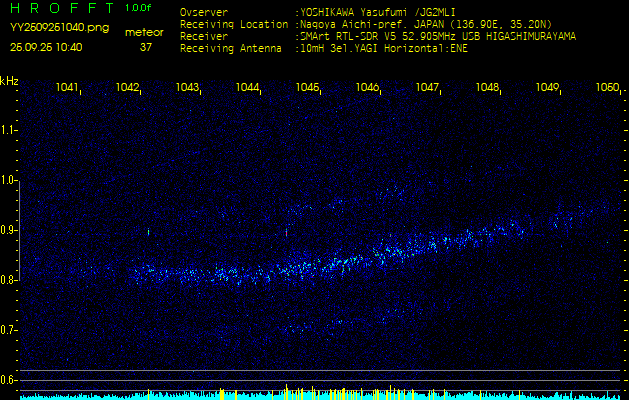Click the kHz axis unit label

[9, 81]
